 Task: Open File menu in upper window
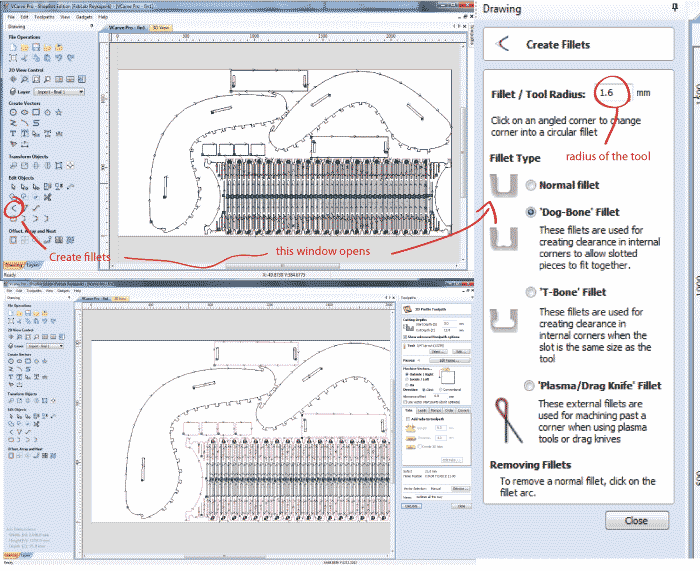(12, 17)
